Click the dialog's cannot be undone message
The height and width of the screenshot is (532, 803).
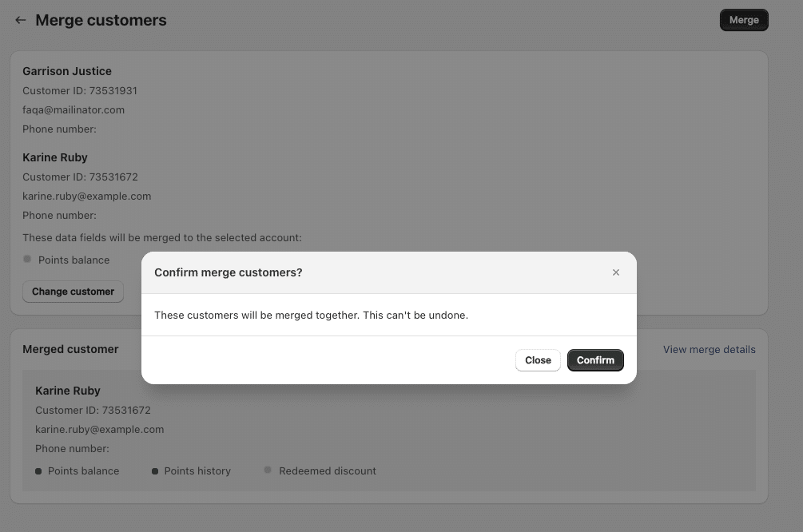312,315
